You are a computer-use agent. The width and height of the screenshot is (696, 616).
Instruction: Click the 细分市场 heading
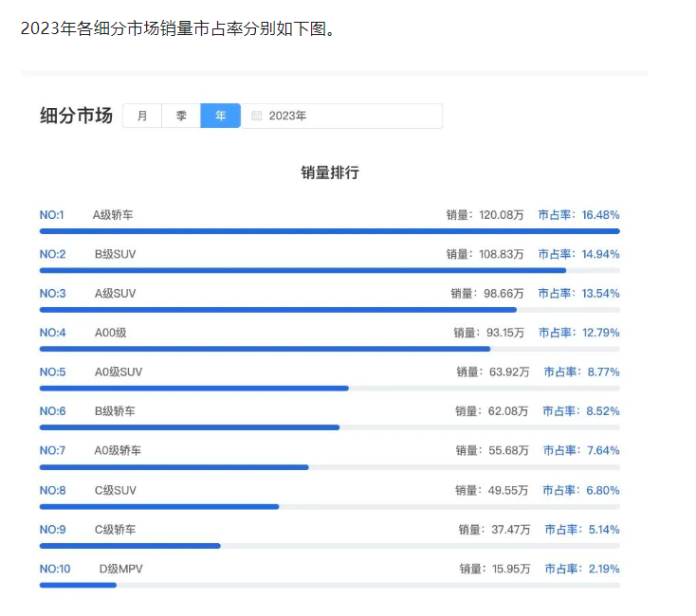coord(76,116)
